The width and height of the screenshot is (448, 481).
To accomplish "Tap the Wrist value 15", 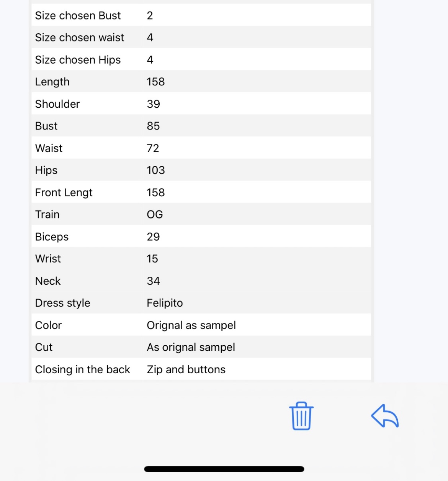I will pos(152,259).
